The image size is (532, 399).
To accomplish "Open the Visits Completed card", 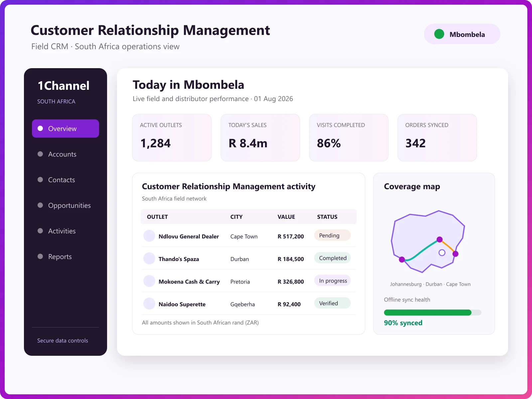I will [x=349, y=138].
